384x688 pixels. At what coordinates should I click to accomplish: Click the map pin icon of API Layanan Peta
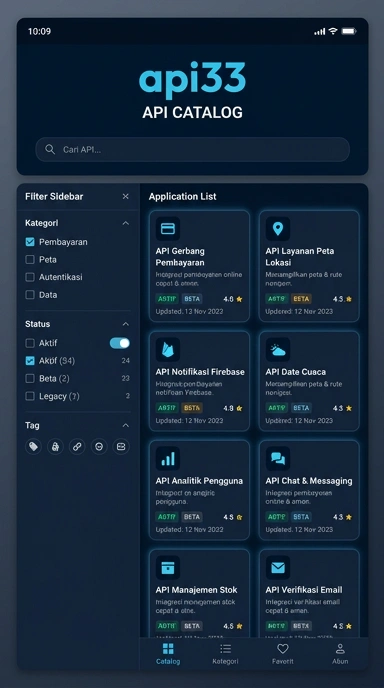coord(278,229)
